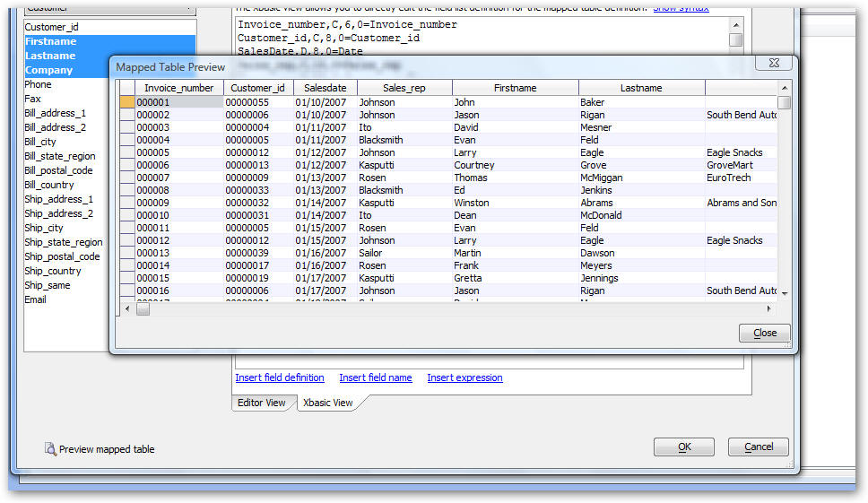
Task: Click the preview horizontal scroll right arrow
Action: tap(768, 308)
